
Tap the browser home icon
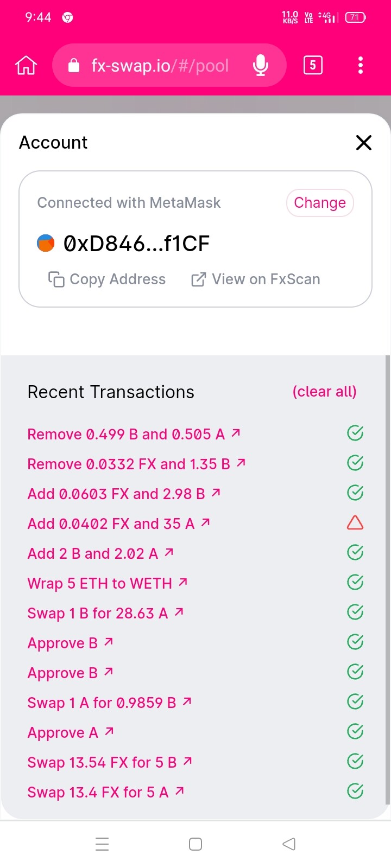coord(26,66)
